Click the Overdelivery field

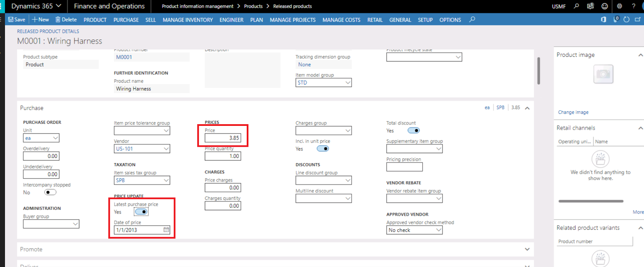(41, 156)
